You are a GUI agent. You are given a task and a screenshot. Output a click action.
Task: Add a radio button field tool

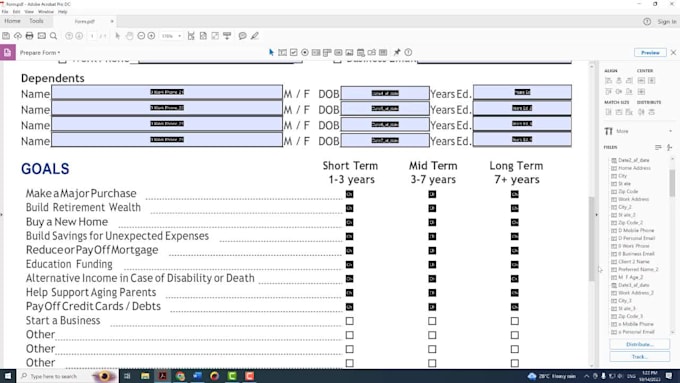pos(305,52)
